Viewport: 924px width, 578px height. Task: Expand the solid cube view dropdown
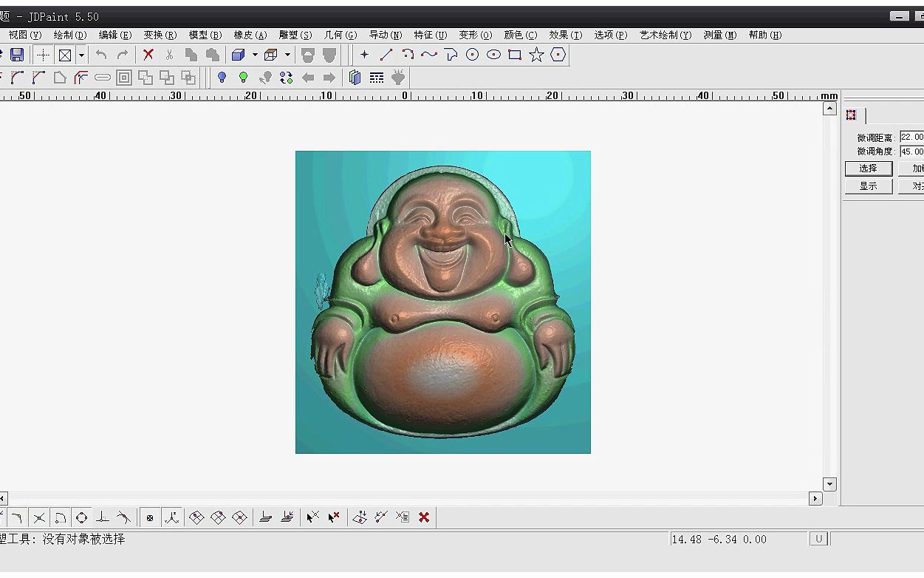coord(255,55)
